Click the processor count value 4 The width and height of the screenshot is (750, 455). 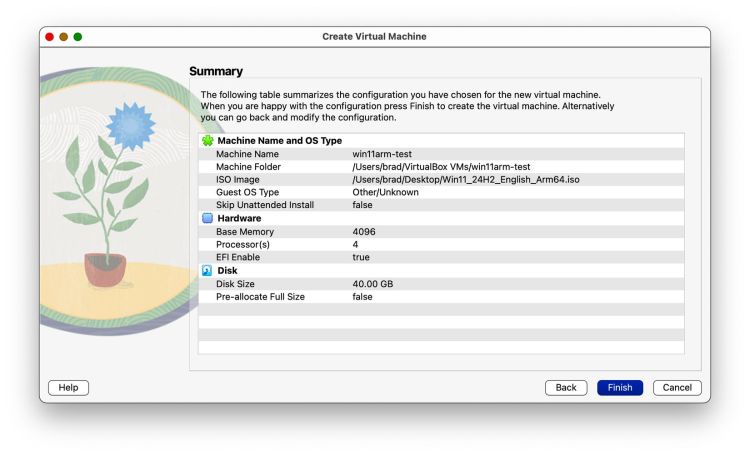pyautogui.click(x=355, y=244)
